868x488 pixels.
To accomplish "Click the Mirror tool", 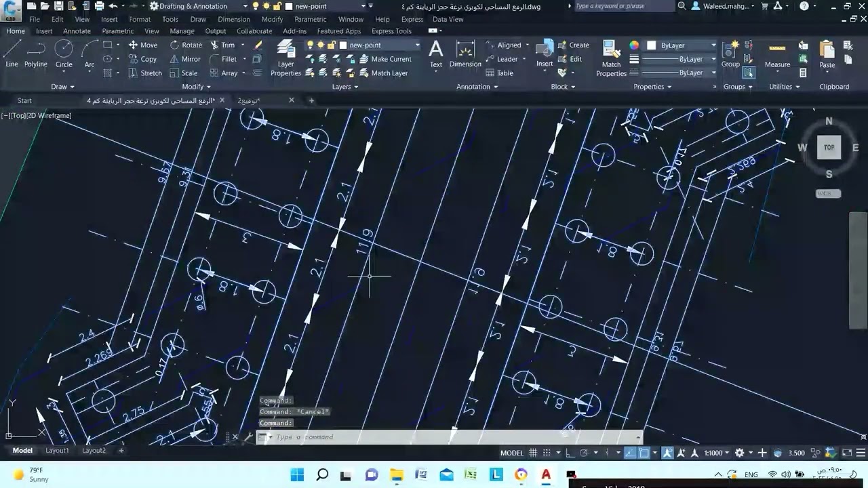I will (x=185, y=59).
